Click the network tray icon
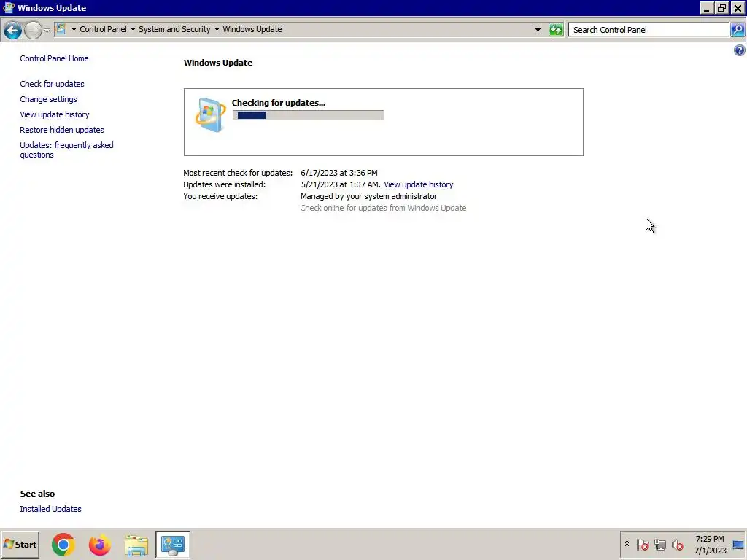Image resolution: width=747 pixels, height=560 pixels. pos(659,544)
